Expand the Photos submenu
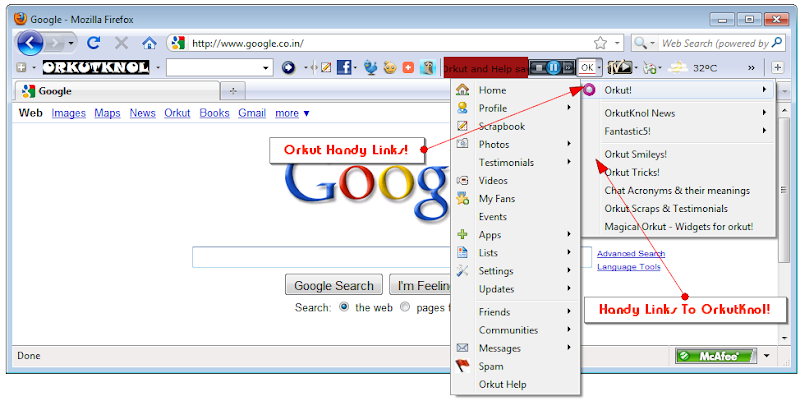The image size is (800, 401). click(x=515, y=144)
